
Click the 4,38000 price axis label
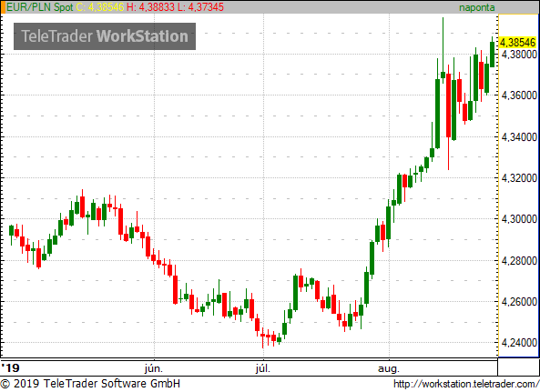(519, 55)
